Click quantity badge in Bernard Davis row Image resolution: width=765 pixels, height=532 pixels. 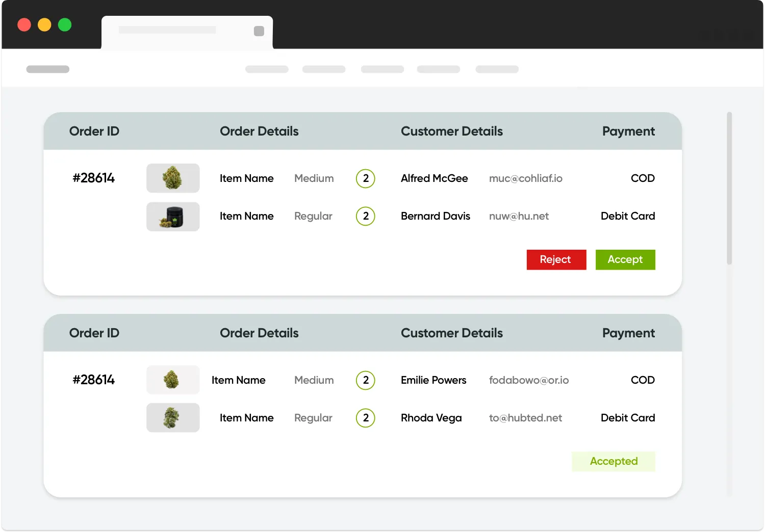366,216
